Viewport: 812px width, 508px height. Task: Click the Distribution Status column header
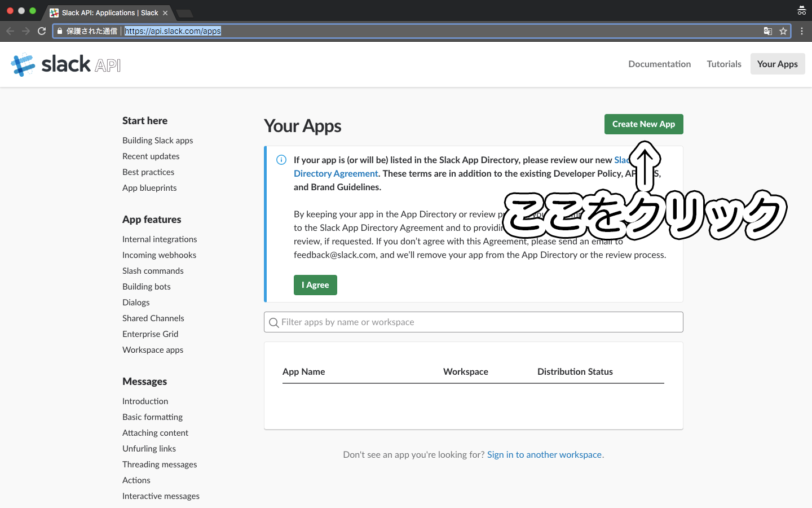(575, 371)
